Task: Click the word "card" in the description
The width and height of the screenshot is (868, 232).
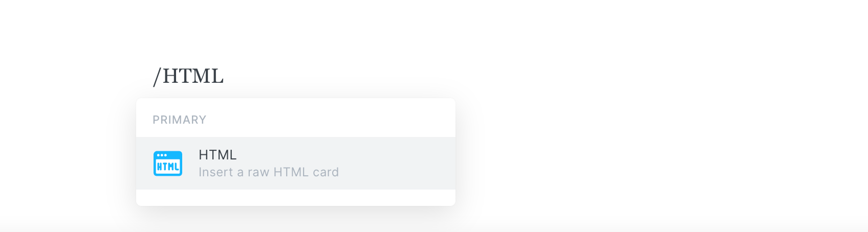Action: tap(326, 172)
